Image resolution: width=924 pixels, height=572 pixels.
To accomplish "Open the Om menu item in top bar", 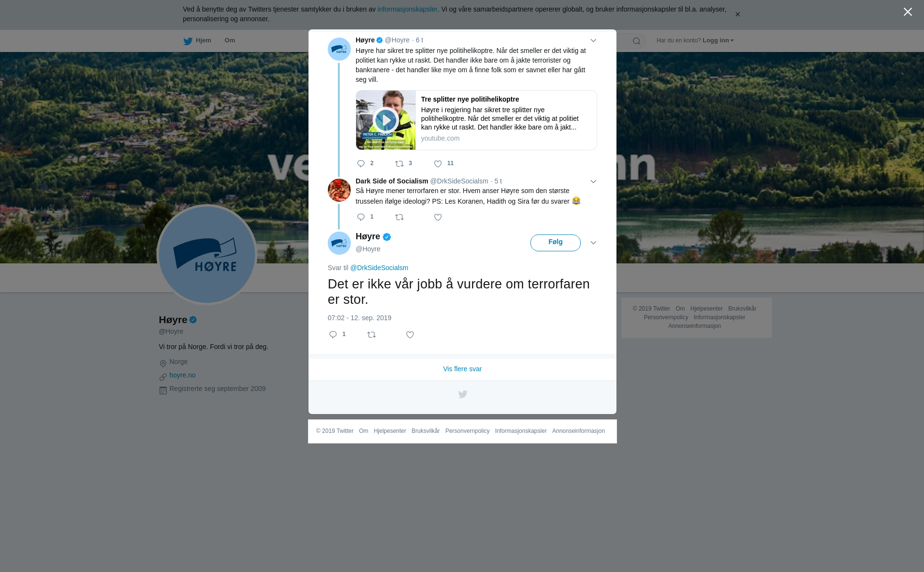I will [230, 40].
